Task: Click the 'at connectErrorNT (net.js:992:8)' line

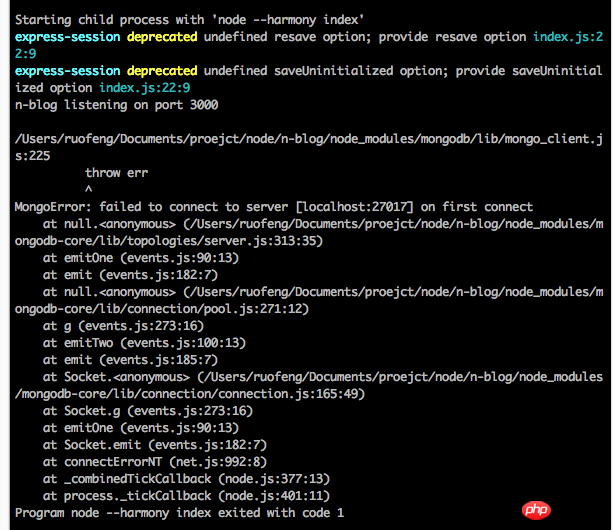Action: pos(155,462)
